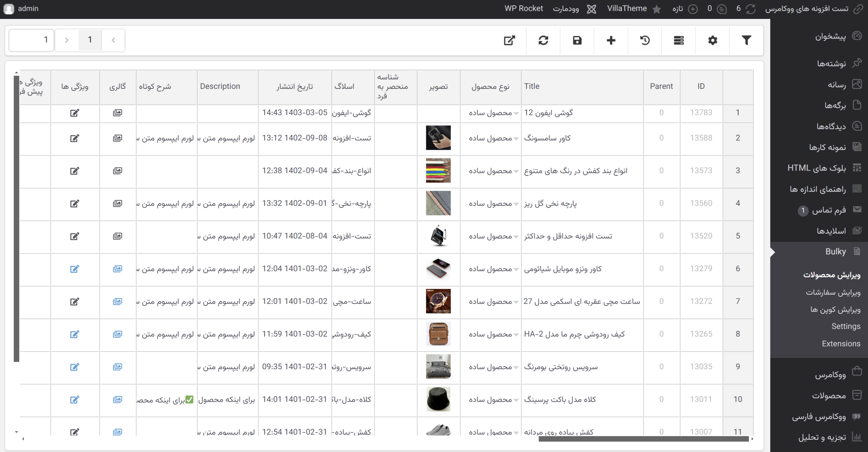Click WP Rocket in admin bar

click(524, 8)
